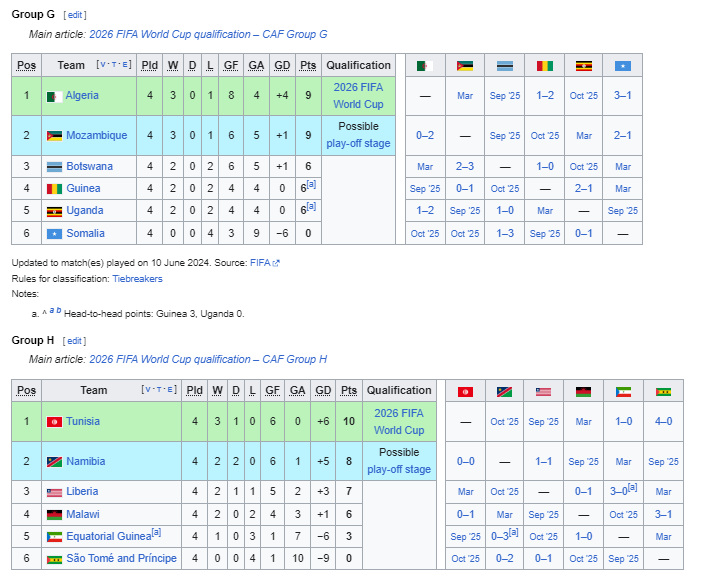Follow footnote [a] beside Guinea's points

click(311, 185)
